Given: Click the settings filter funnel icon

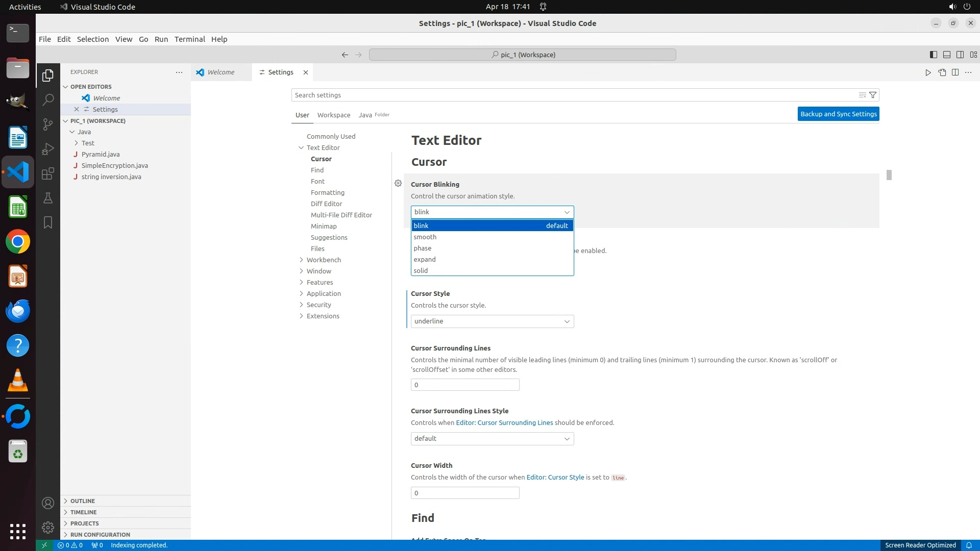Looking at the screenshot, I should tap(873, 95).
